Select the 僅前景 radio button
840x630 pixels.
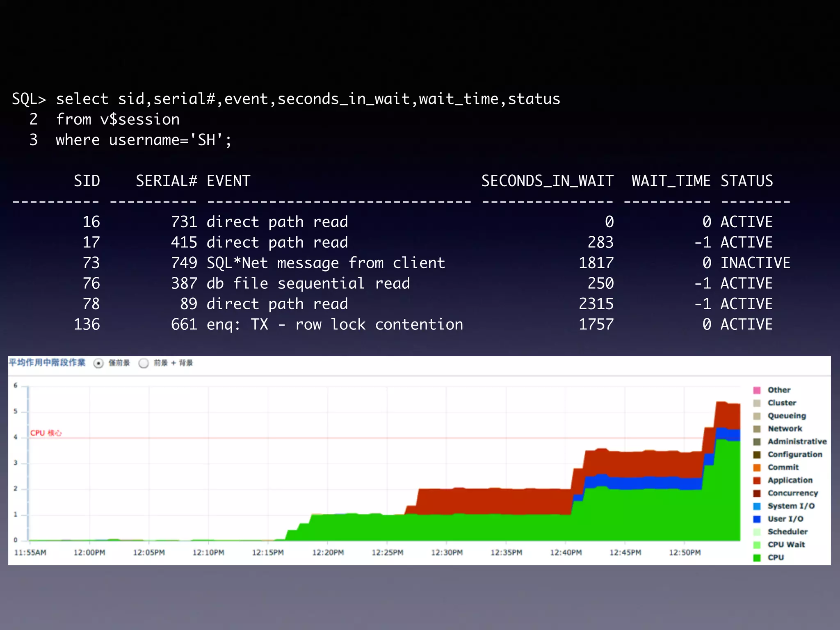[x=98, y=363]
